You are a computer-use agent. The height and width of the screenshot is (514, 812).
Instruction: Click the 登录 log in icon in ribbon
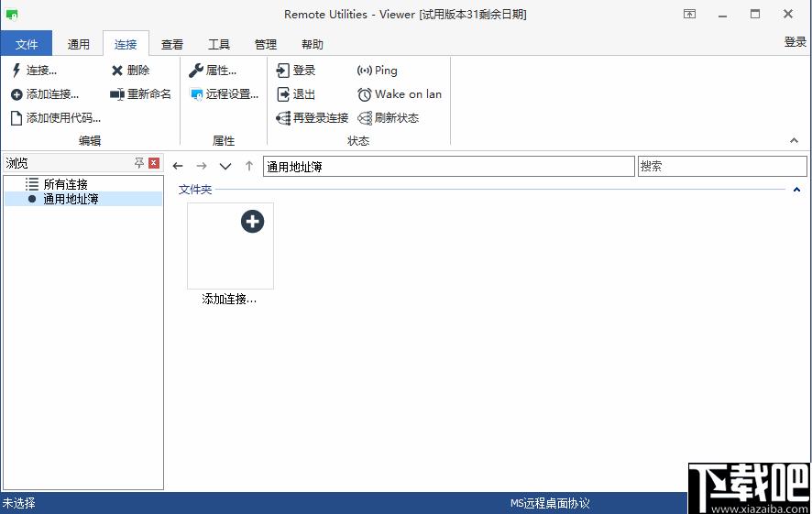tap(283, 71)
